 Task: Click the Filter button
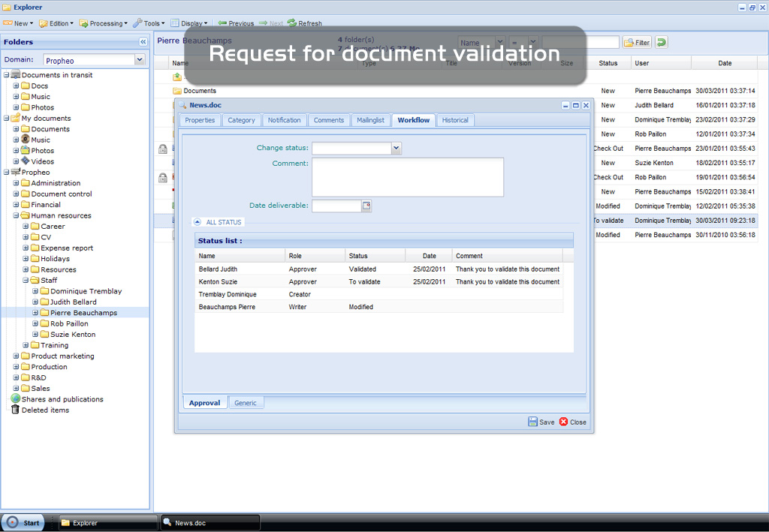coord(637,43)
